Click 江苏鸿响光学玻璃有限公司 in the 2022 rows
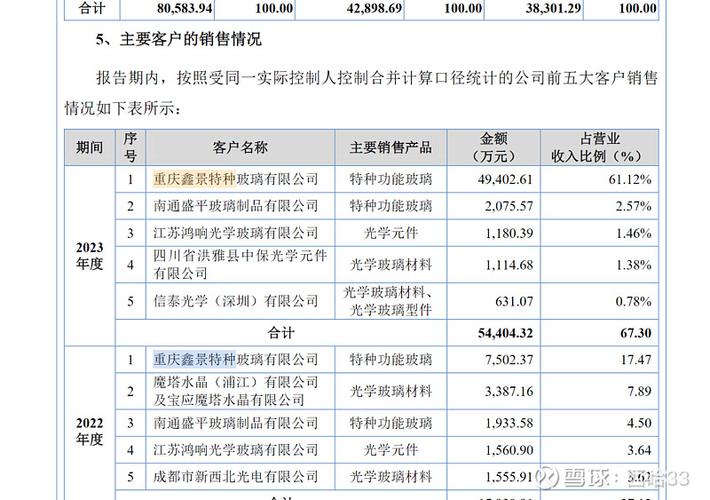 click(235, 450)
